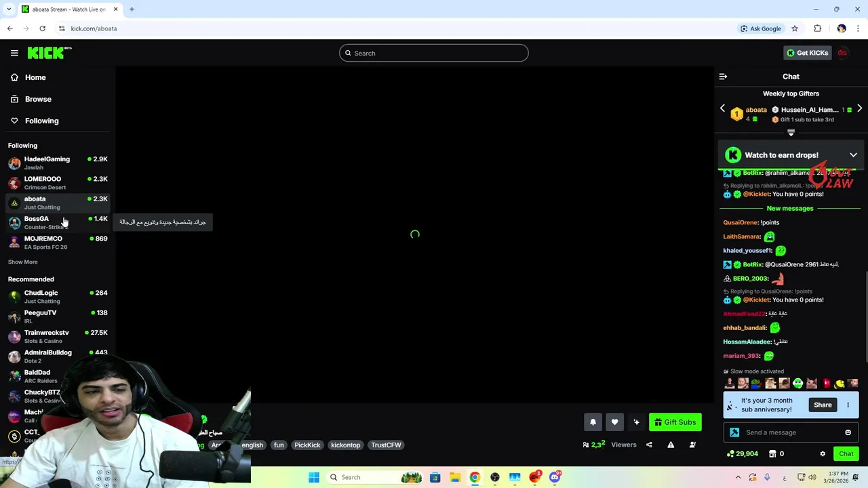Open the emoji picker in message box
The width and height of the screenshot is (868, 488).
click(848, 432)
